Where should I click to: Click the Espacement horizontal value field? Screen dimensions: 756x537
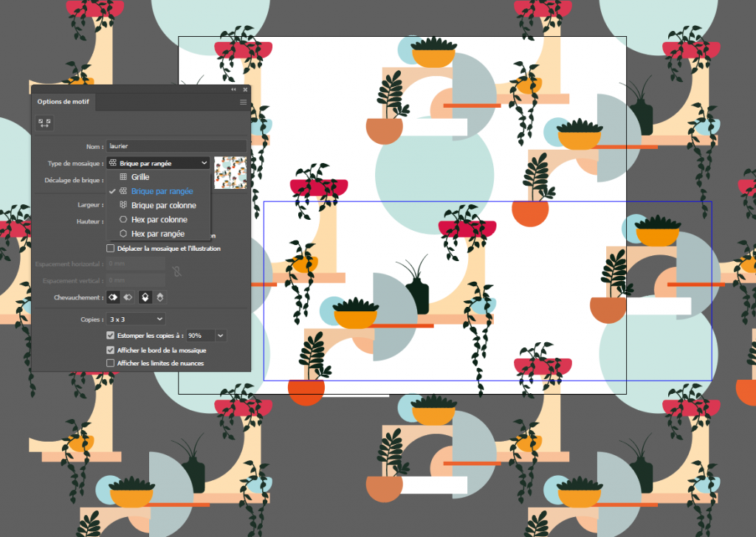coord(136,263)
